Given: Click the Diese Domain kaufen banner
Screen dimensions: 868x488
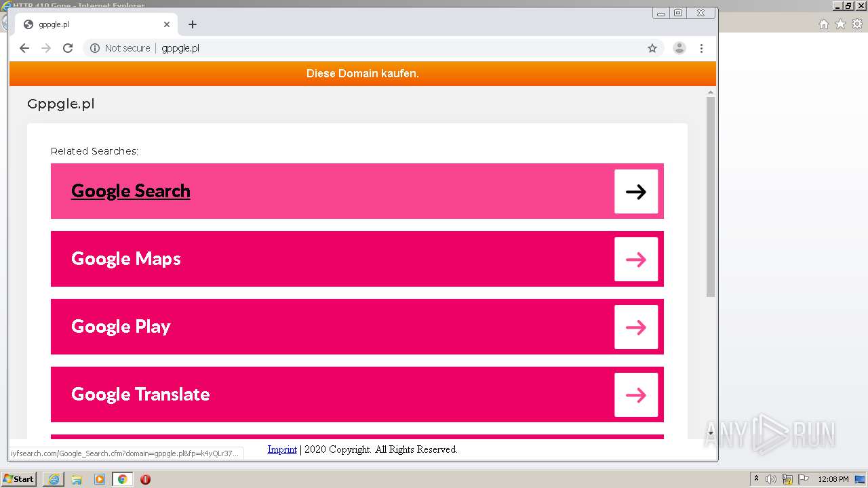Looking at the screenshot, I should coord(363,74).
